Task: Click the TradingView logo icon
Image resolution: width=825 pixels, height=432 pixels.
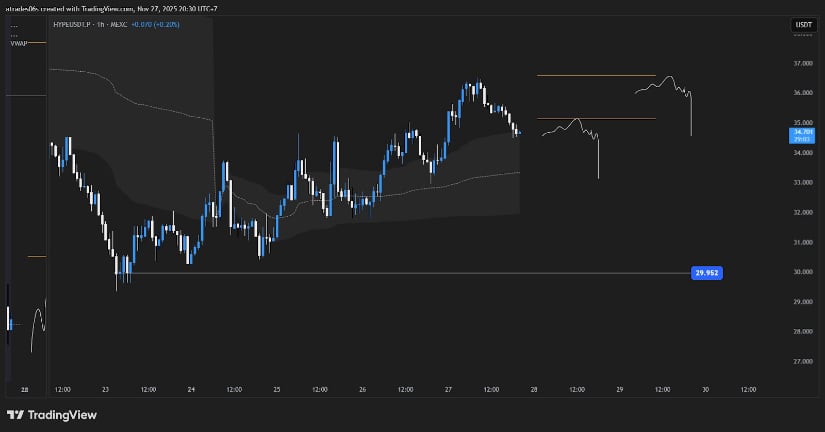Action: pyautogui.click(x=15, y=415)
